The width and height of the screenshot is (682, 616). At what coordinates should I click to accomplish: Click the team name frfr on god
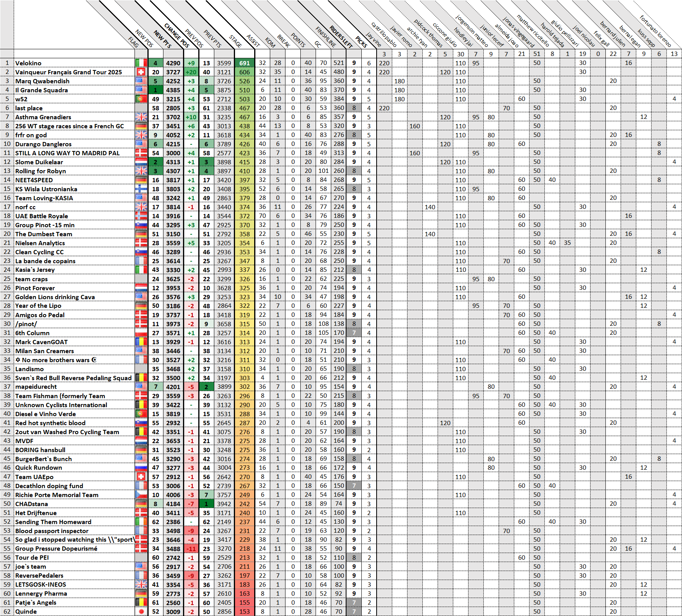pyautogui.click(x=31, y=135)
